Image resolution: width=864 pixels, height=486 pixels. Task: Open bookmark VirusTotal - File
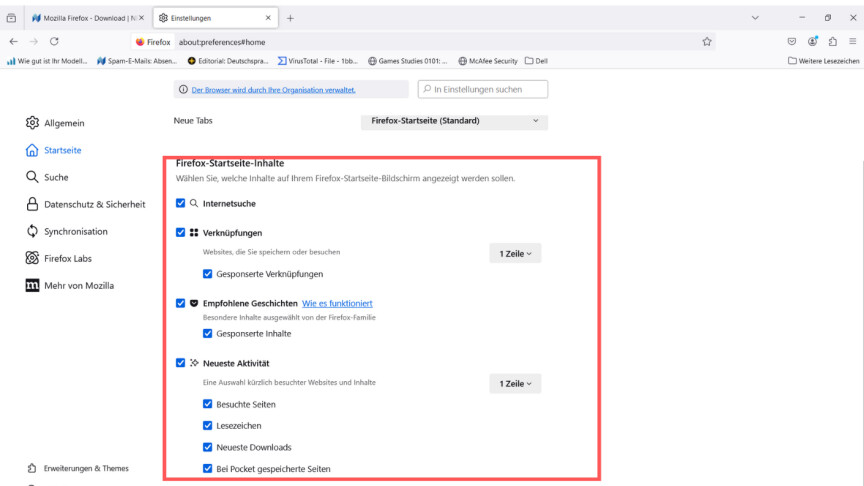tap(318, 61)
